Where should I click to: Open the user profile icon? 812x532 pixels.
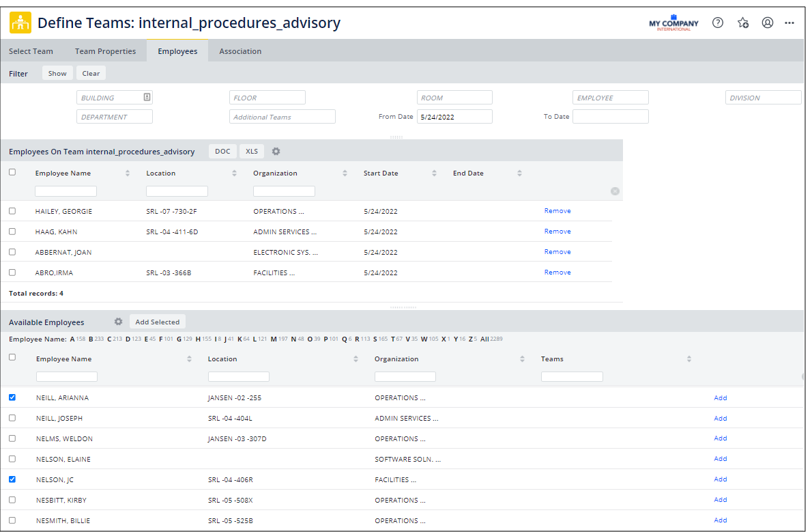[768, 23]
